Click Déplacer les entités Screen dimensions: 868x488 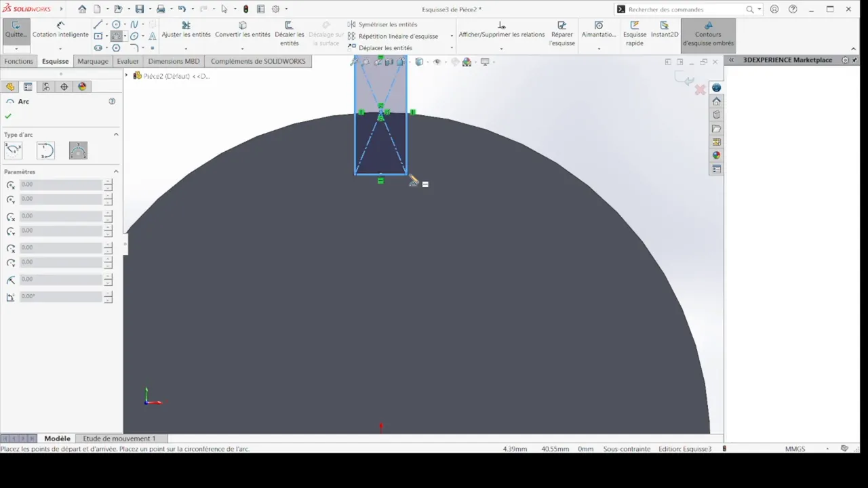[x=380, y=48]
